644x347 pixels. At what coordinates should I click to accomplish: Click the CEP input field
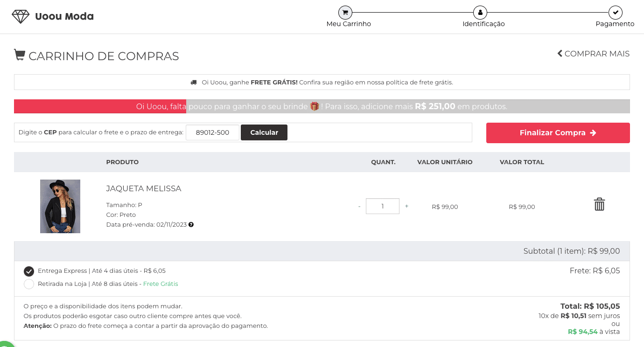coord(213,132)
